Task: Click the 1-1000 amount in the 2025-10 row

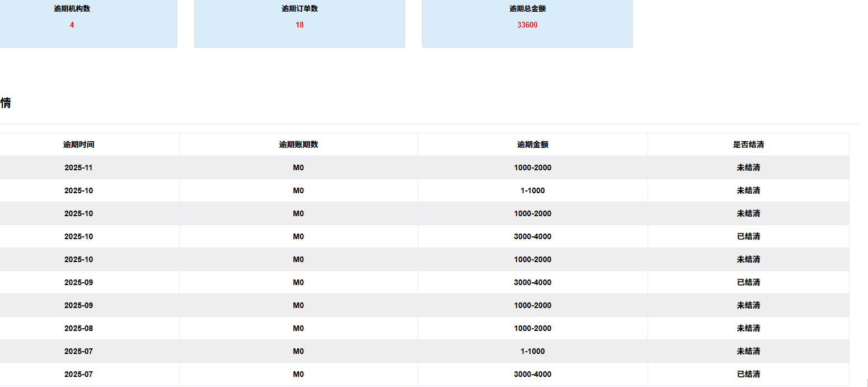Action: coord(532,190)
